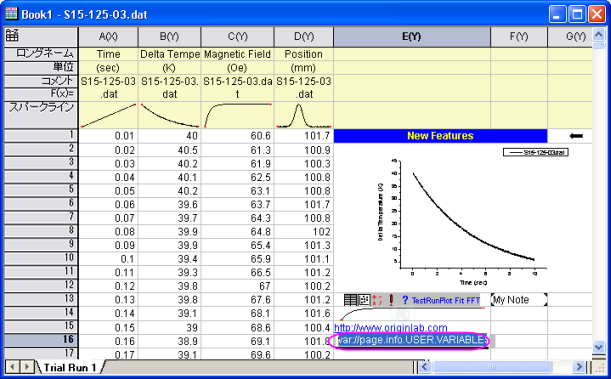Screen dimensions: 611x379
Task: Select the F(x)= row label
Action: tap(41, 94)
